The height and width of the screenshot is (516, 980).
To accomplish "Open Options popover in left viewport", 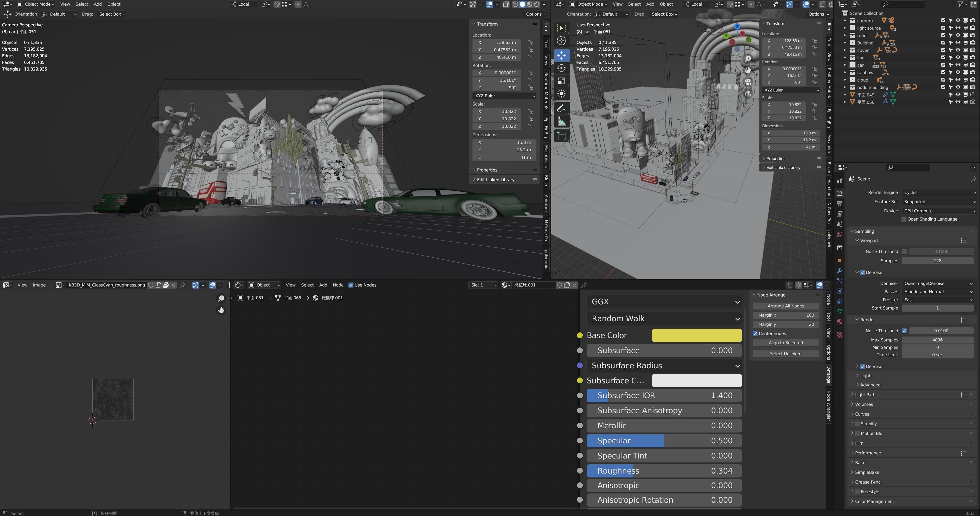I will tap(536, 14).
